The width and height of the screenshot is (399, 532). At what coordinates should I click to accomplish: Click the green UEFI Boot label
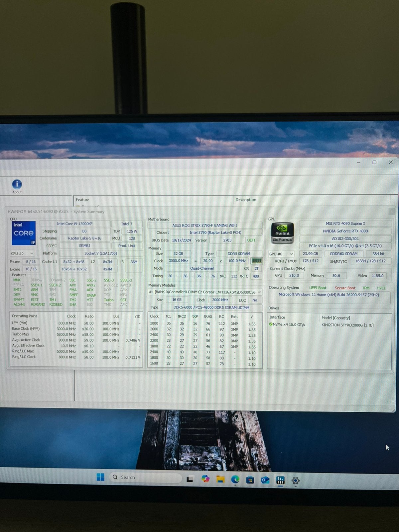pos(318,288)
